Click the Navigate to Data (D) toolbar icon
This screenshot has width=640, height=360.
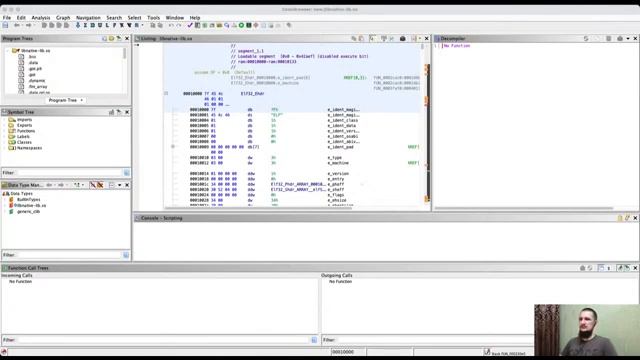pos(92,25)
